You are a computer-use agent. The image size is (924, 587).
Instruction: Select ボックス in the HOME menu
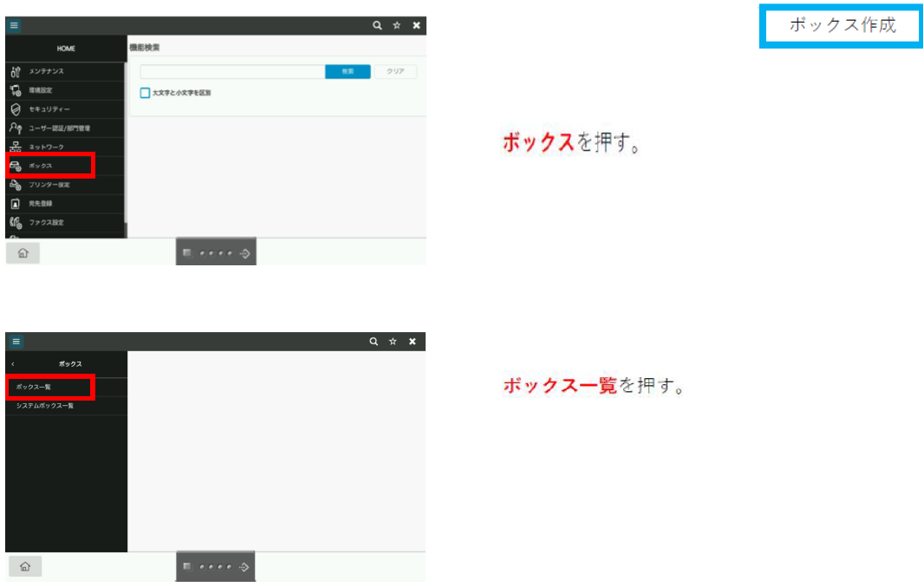tap(49, 166)
